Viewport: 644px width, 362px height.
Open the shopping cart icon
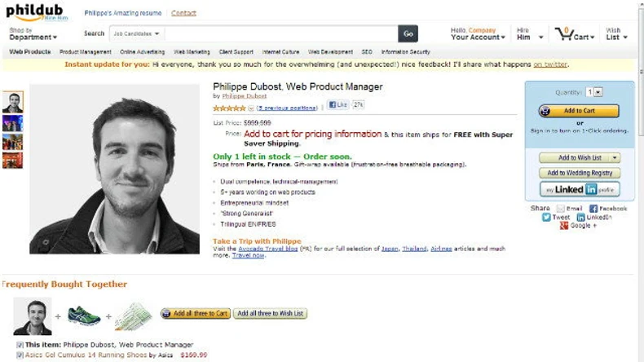tap(563, 33)
